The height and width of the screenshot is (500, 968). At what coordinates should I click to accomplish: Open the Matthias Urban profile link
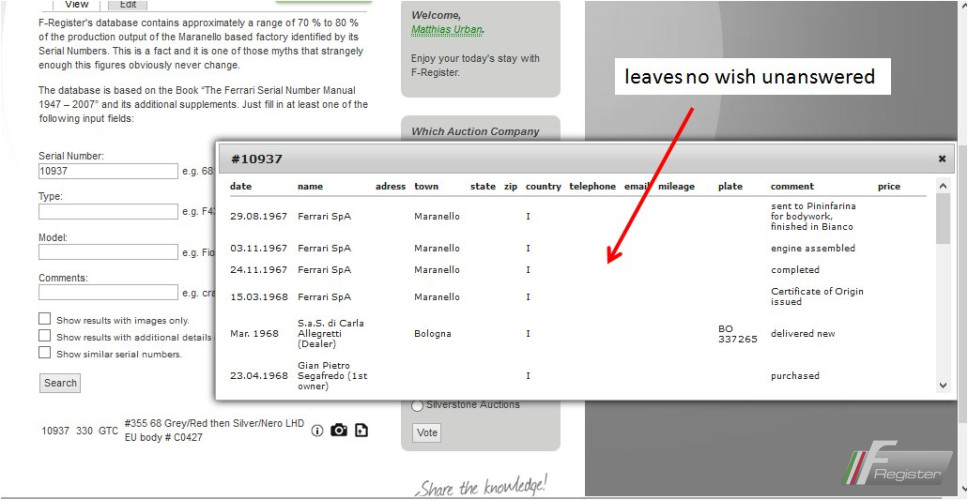coord(447,29)
